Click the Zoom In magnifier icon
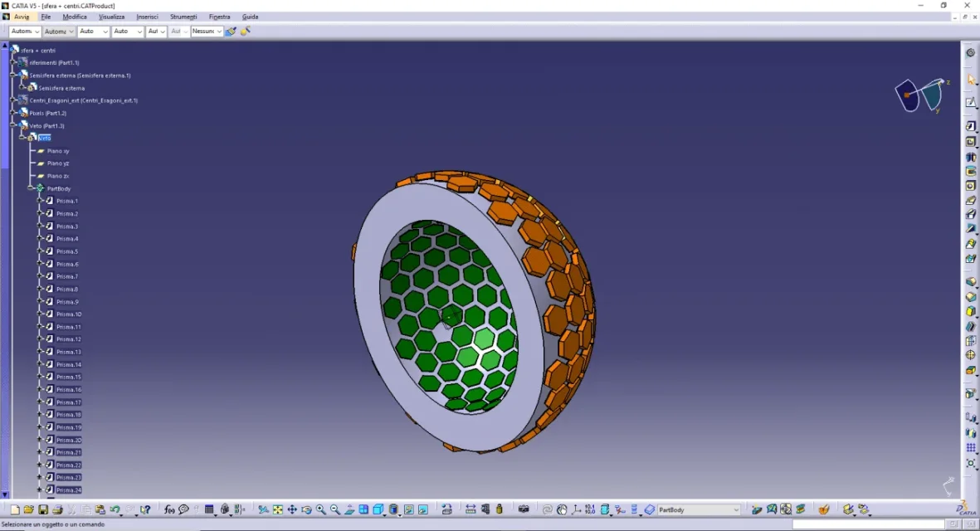 point(321,509)
